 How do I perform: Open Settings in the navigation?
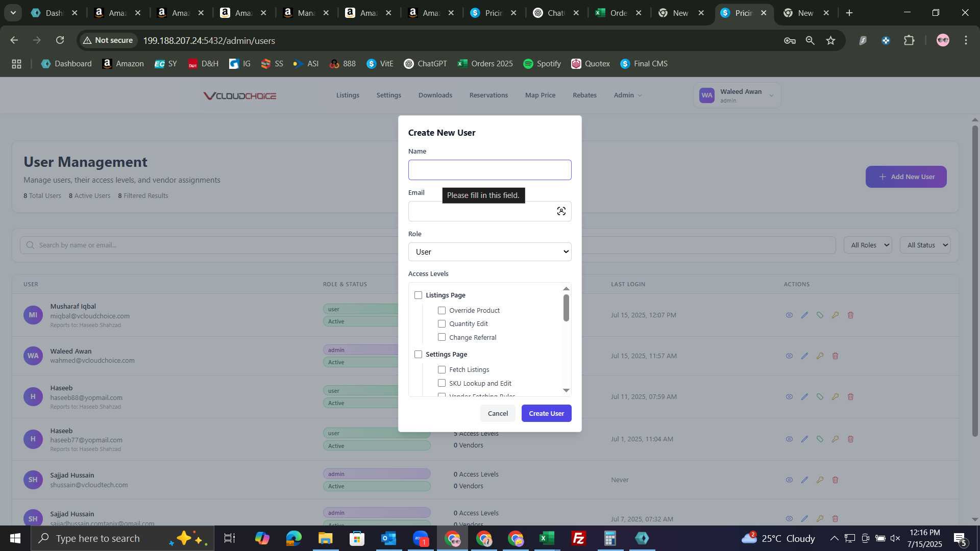[x=388, y=95]
